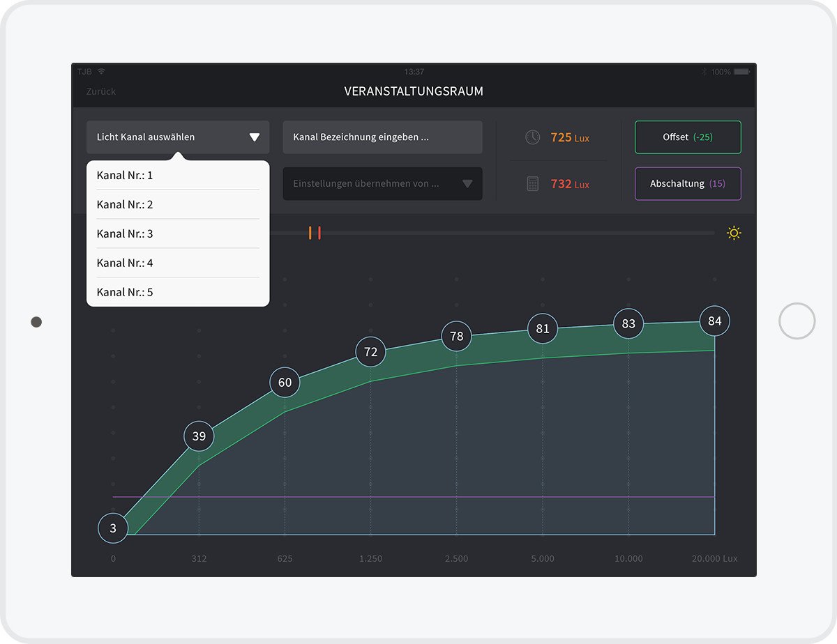Viewport: 837px width, 644px height.
Task: Open Einstellungen übernehmen von dropdown
Action: 382,184
